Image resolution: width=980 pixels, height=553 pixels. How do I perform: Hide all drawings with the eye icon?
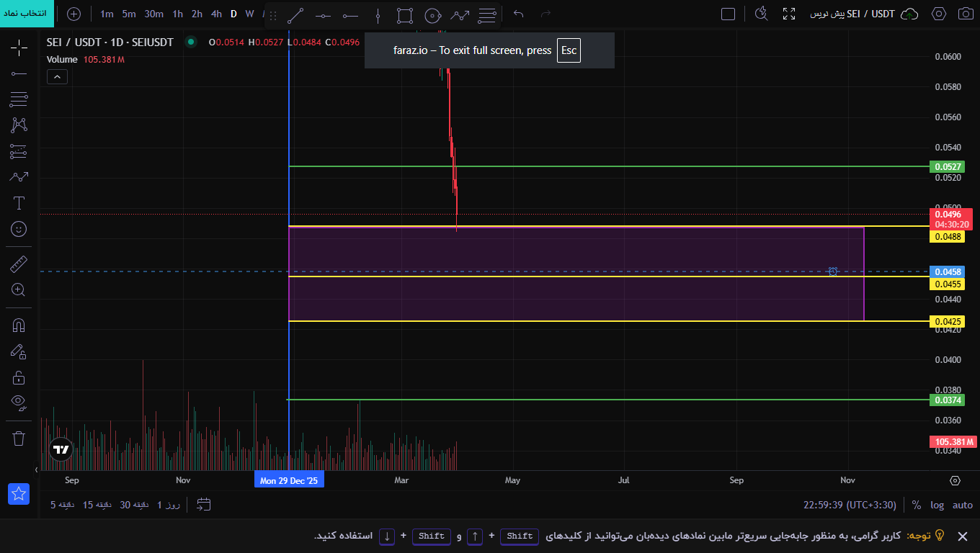coord(19,403)
